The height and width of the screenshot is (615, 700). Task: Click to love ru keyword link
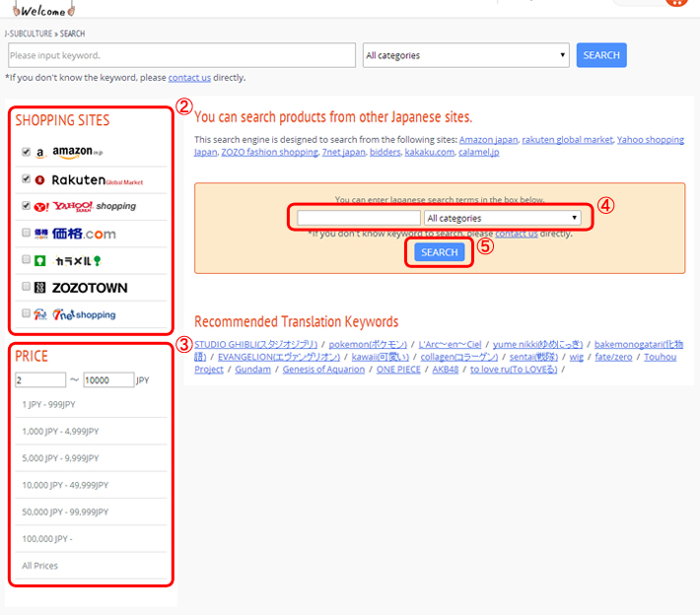[x=514, y=370]
